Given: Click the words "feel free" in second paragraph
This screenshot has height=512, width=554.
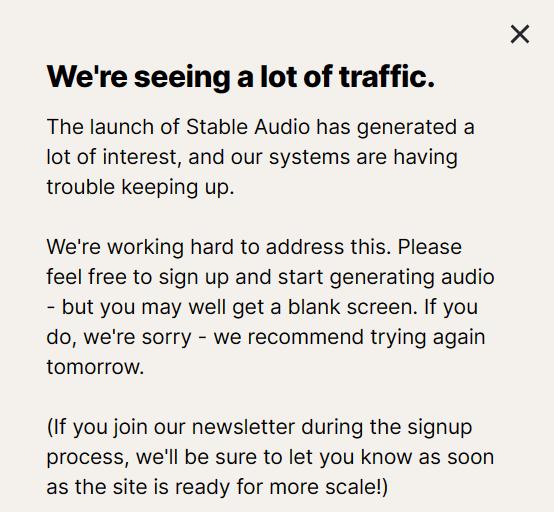Looking at the screenshot, I should coord(87,277).
